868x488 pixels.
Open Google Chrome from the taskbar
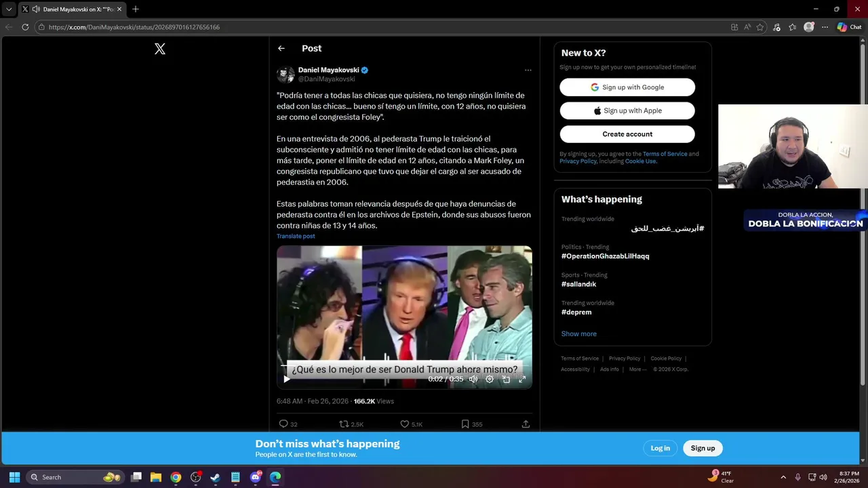coord(176,477)
